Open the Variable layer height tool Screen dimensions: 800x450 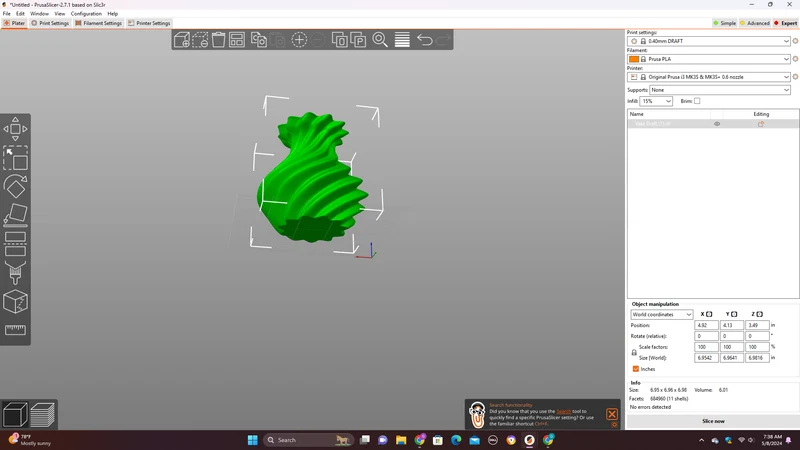[x=402, y=40]
